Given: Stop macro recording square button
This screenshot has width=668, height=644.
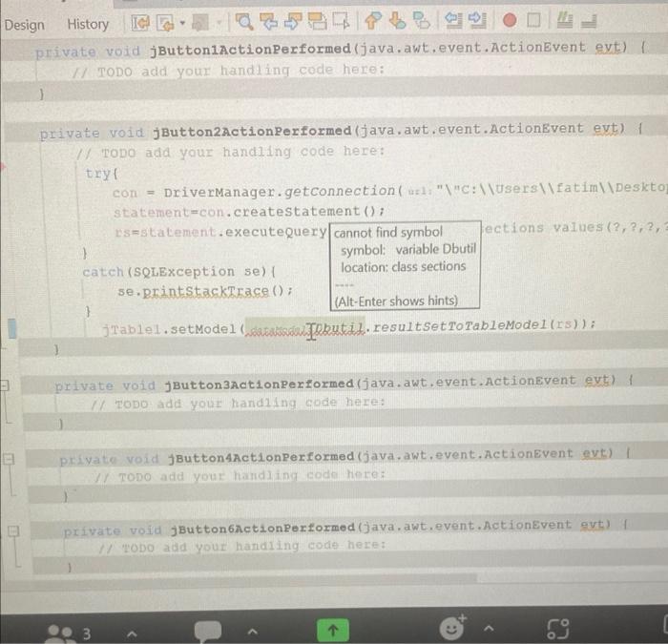Looking at the screenshot, I should [x=533, y=20].
